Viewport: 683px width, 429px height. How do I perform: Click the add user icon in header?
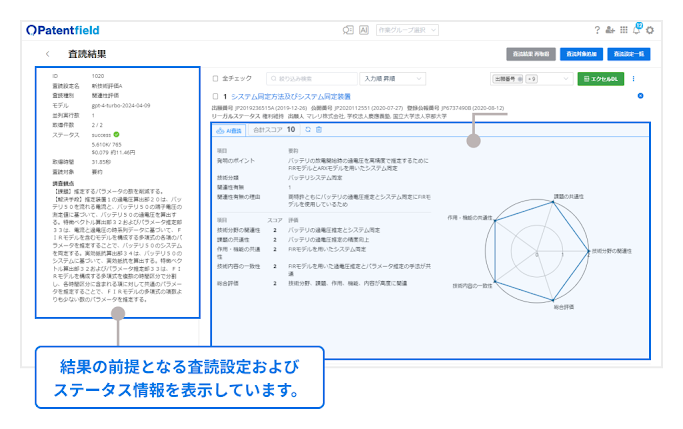611,30
